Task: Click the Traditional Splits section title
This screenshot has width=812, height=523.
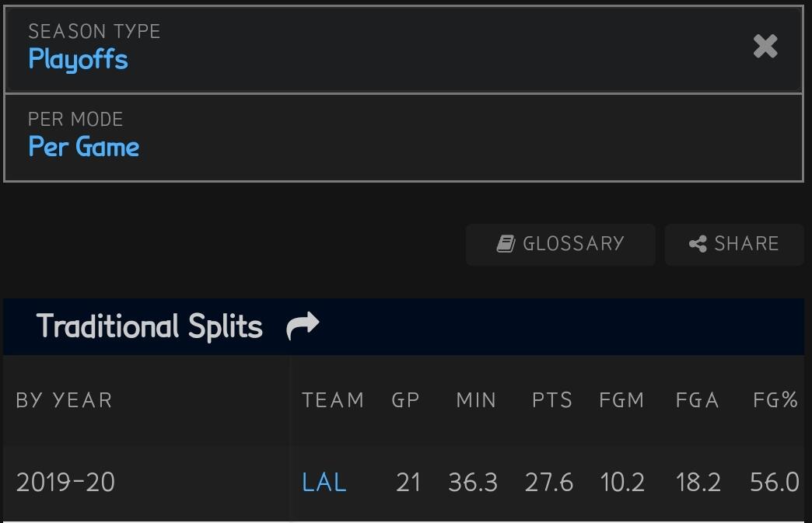Action: 149,326
